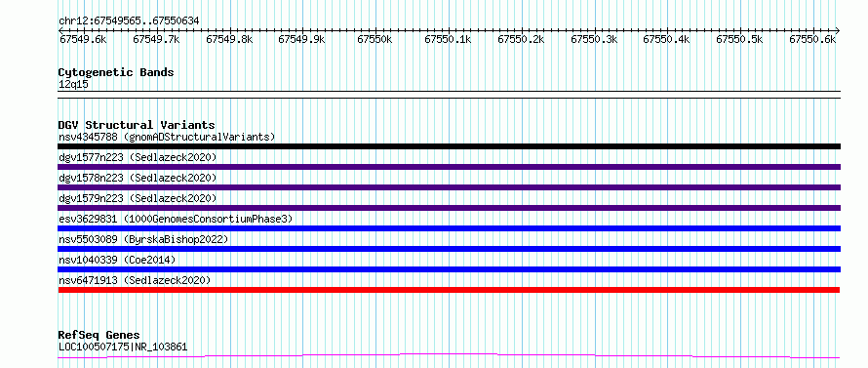Click the 67549.7k ruler tick label
Image resolution: width=868 pixels, height=368 pixels.
157,39
